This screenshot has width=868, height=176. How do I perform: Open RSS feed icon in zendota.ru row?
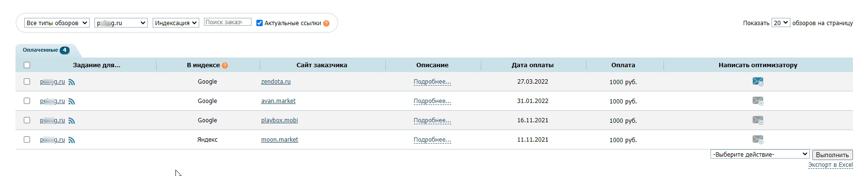72,82
